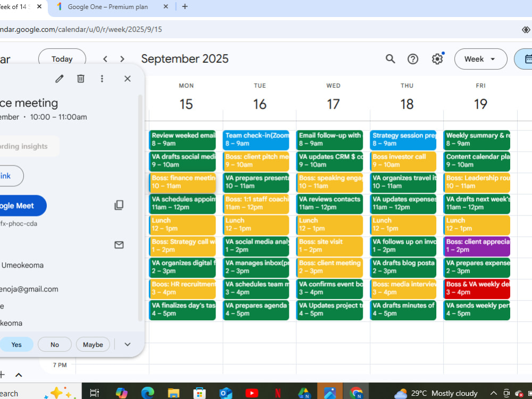532x399 pixels.
Task: Open Microsoft Edge from taskbar
Action: click(147, 393)
